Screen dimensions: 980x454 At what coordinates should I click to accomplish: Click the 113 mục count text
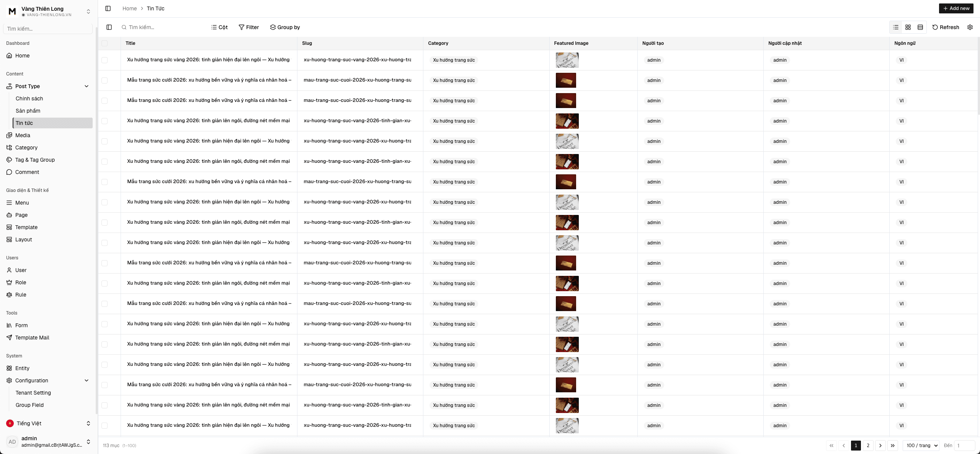click(111, 446)
